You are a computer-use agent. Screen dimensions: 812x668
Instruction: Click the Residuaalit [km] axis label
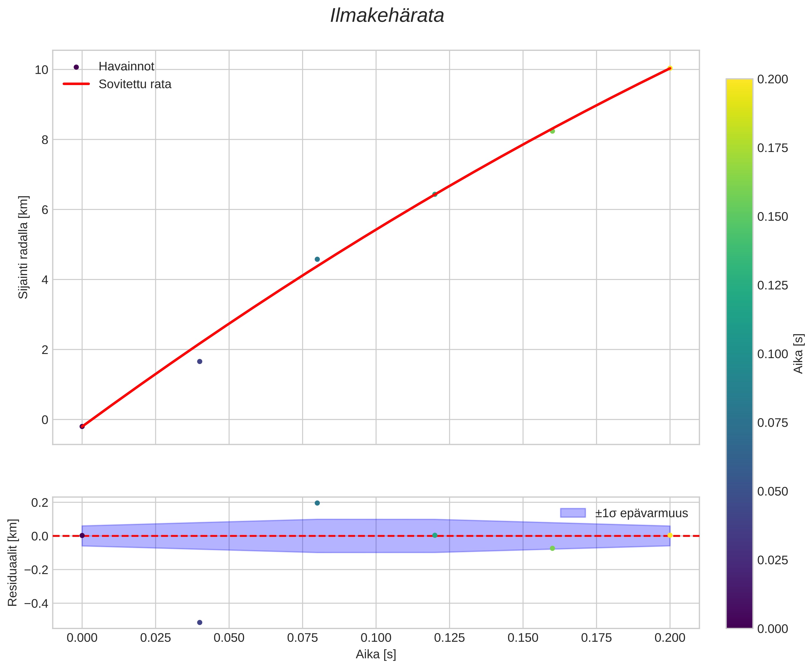click(13, 563)
